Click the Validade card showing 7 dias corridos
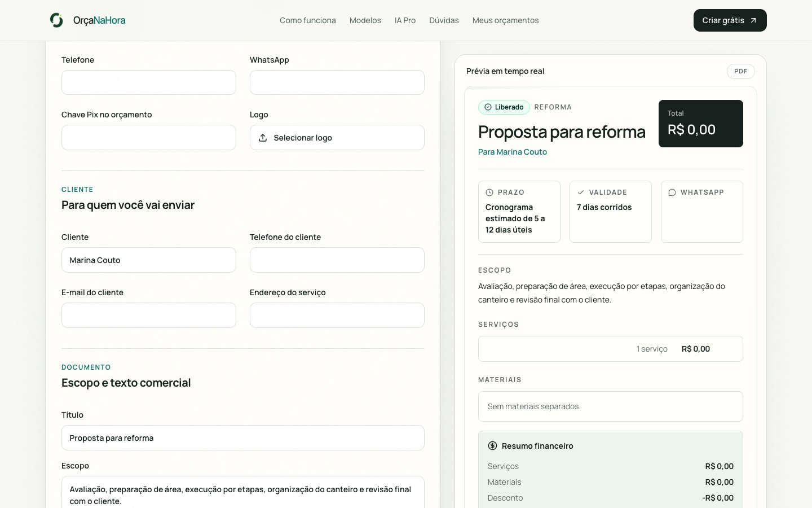 click(x=611, y=212)
